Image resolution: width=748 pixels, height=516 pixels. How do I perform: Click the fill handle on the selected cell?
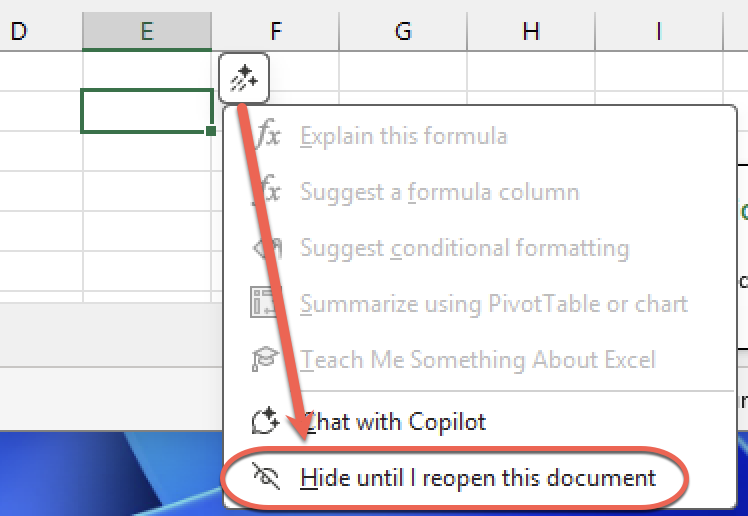coord(211,131)
